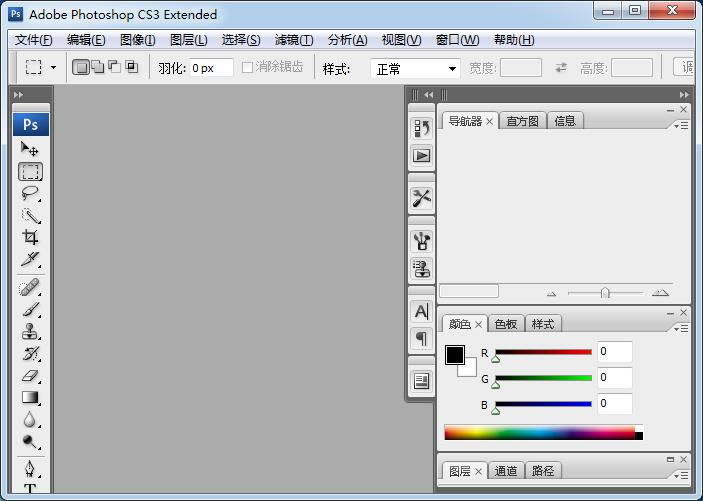
Task: Click the R value input field
Action: pos(615,352)
